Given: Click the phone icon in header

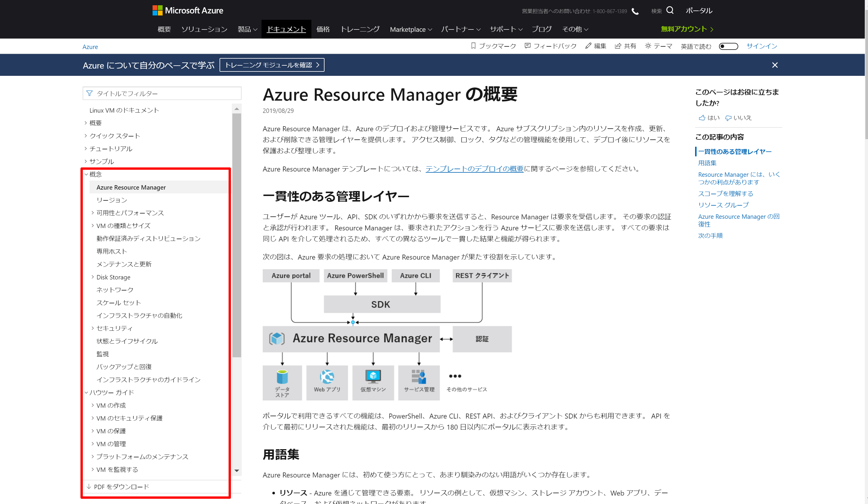Looking at the screenshot, I should 635,11.
